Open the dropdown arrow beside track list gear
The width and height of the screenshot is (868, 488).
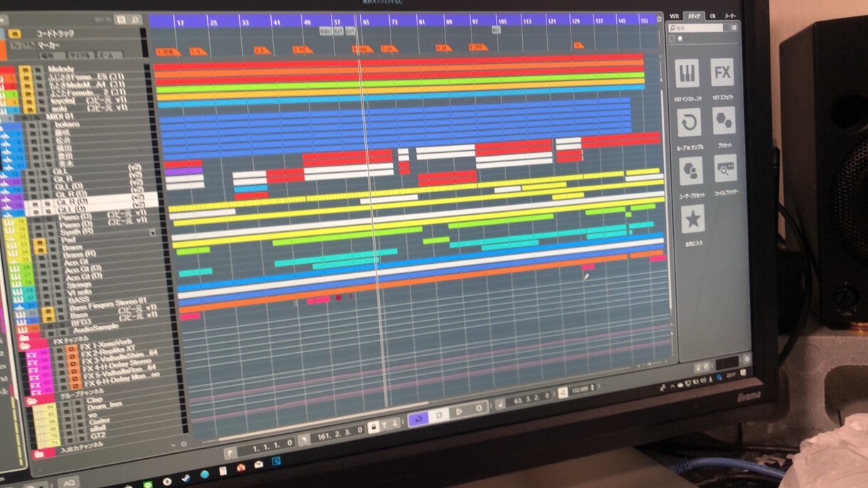click(x=173, y=445)
